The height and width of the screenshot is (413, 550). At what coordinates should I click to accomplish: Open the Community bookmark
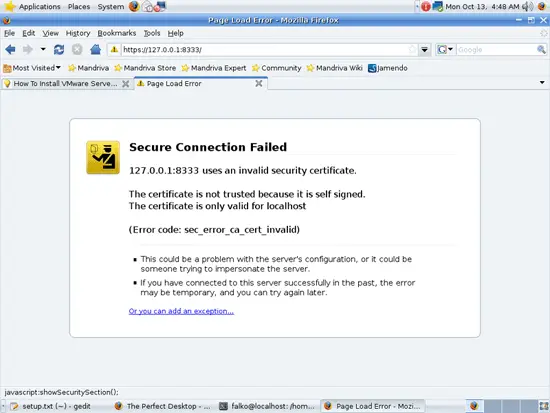[277, 68]
